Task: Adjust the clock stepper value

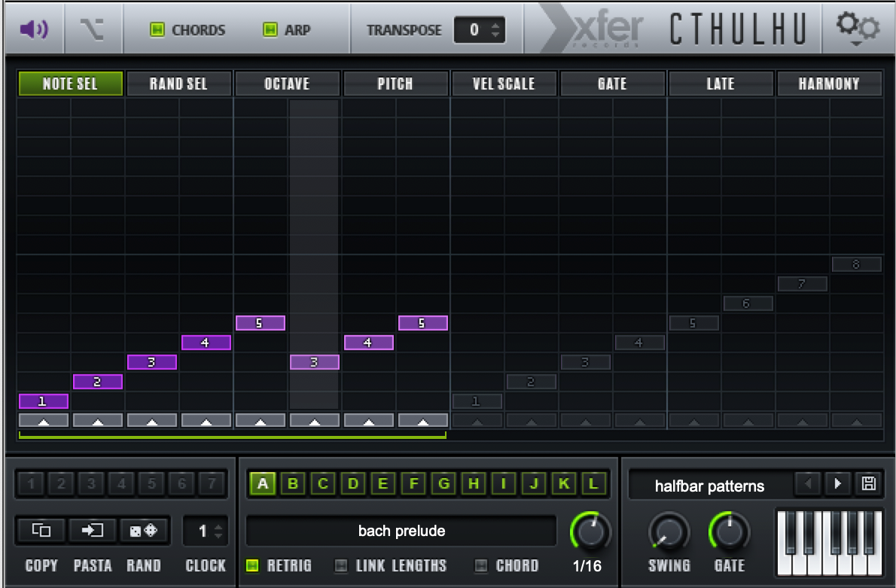Action: pos(218,532)
